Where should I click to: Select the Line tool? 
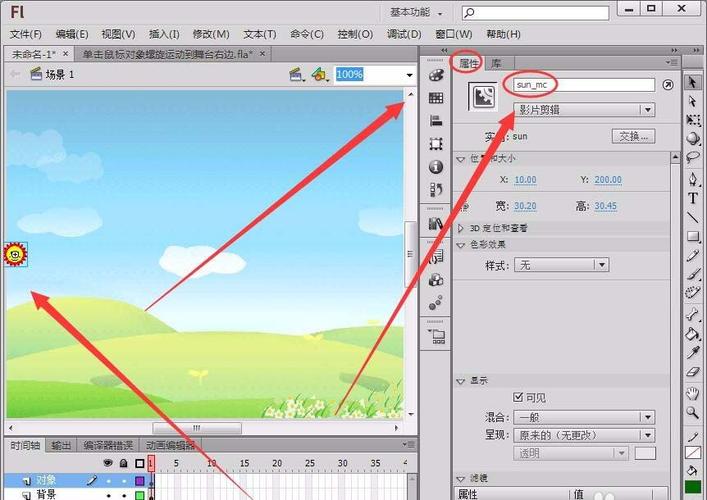pos(693,217)
